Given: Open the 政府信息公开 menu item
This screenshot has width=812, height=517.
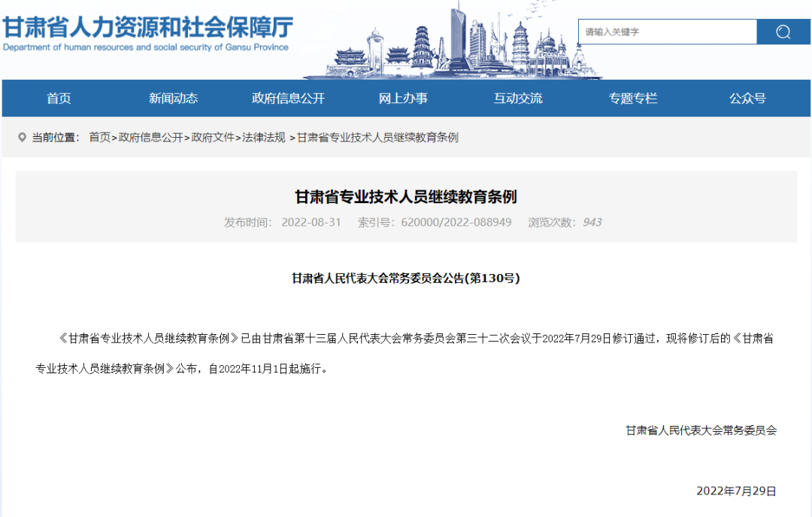Looking at the screenshot, I should (x=288, y=98).
